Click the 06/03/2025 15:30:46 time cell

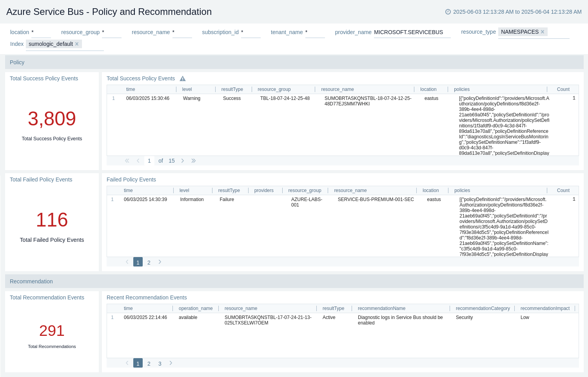(x=148, y=98)
